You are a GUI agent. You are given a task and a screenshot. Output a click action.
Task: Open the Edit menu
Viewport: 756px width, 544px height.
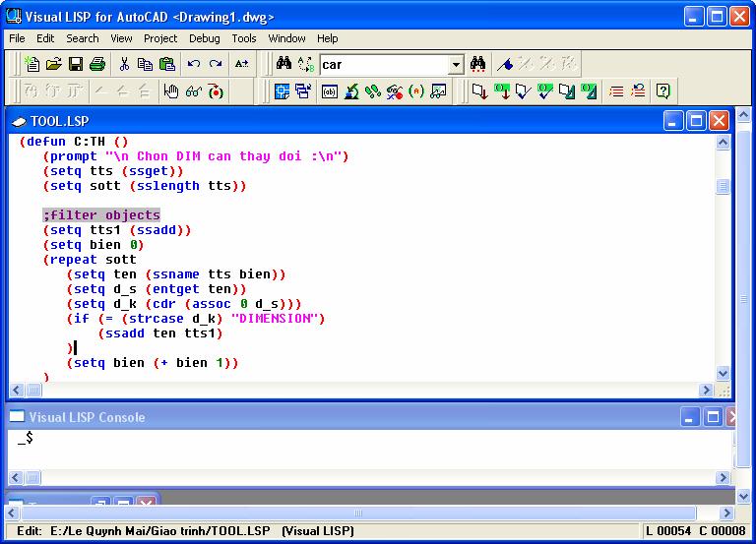pyautogui.click(x=45, y=38)
